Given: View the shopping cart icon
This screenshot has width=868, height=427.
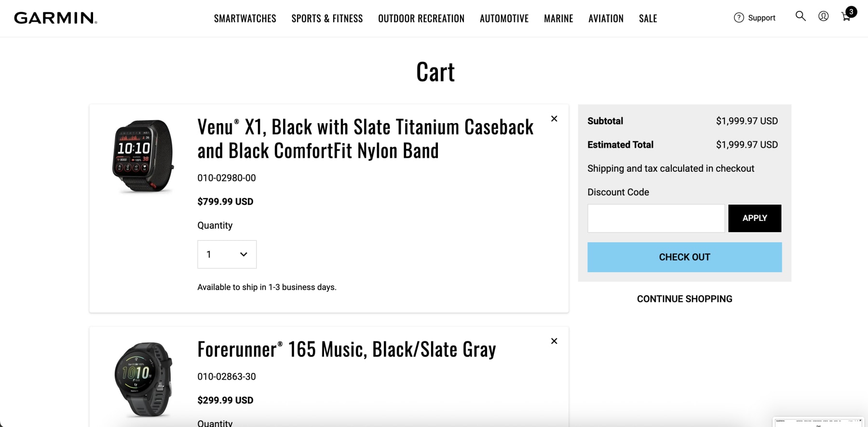Looking at the screenshot, I should [x=846, y=17].
